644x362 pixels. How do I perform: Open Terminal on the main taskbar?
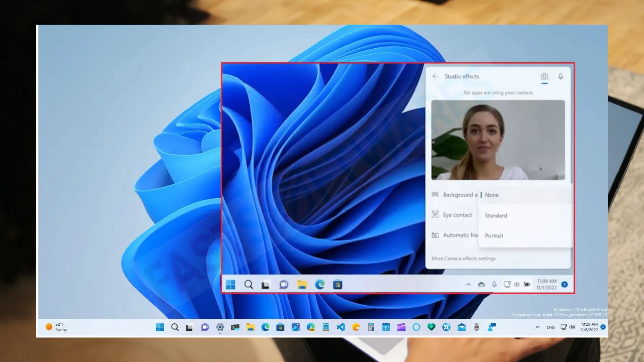point(235,327)
